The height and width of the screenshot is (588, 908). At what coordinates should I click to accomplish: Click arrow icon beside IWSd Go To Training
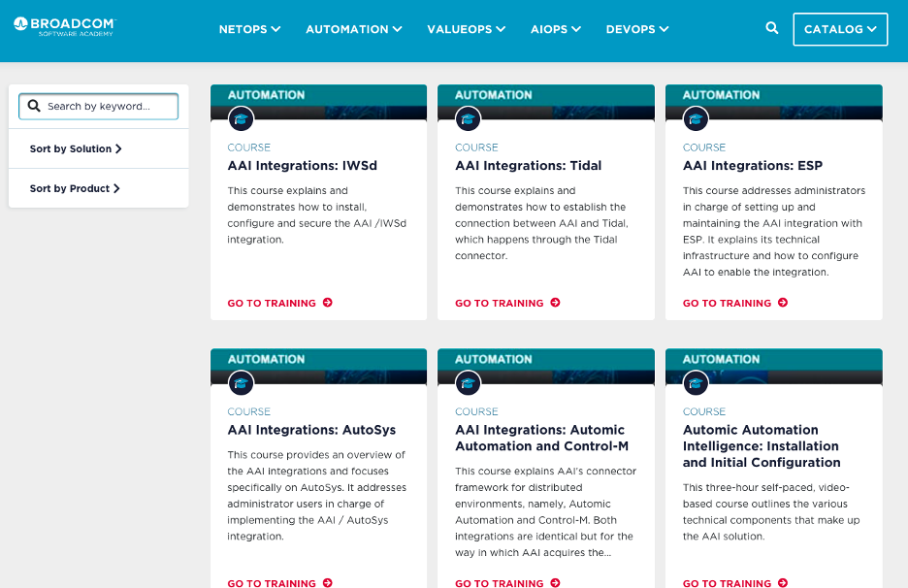pyautogui.click(x=328, y=303)
